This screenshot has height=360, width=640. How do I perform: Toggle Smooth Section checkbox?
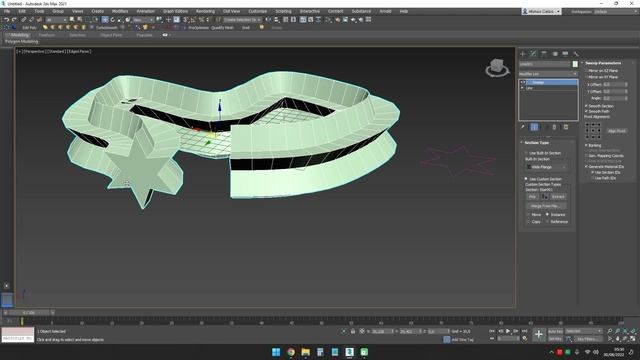[x=587, y=106]
